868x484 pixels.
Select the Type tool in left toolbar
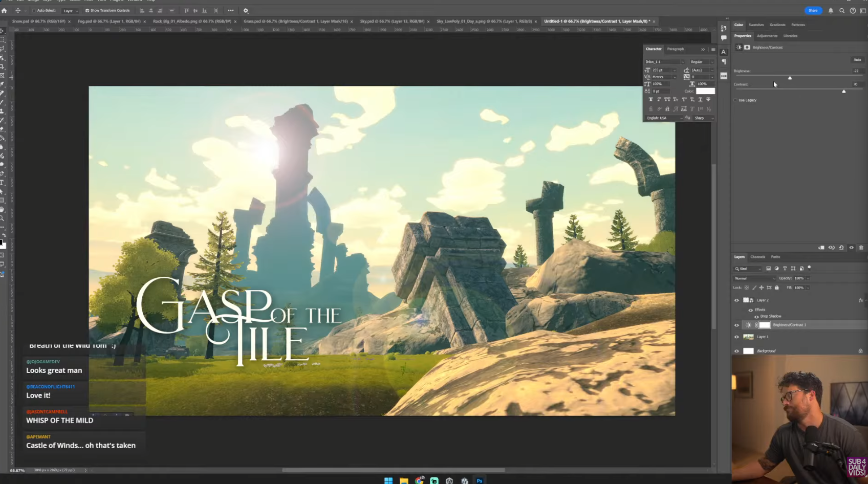point(3,182)
